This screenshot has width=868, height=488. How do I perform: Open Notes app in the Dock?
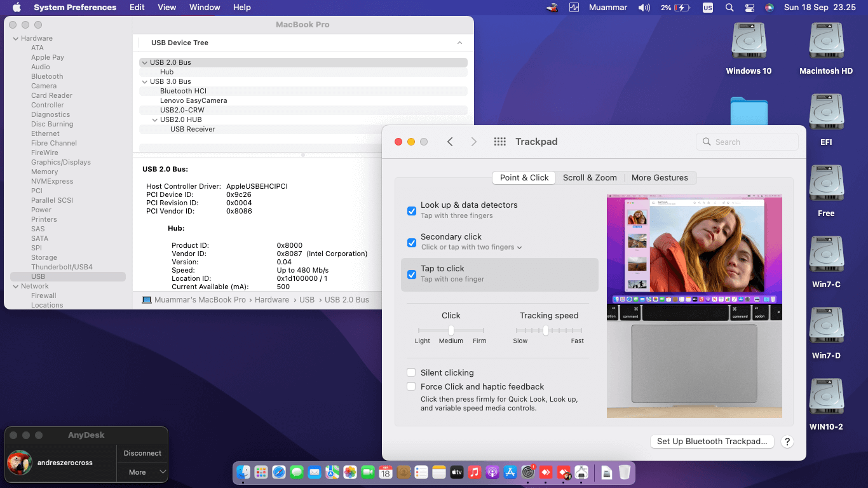438,472
